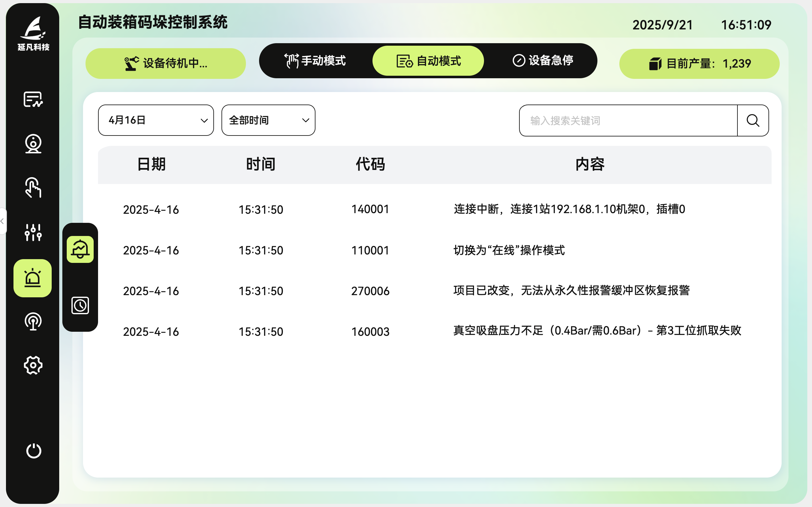Select the alarm siren sidebar icon
Screen dimensions: 812x507
click(x=33, y=278)
